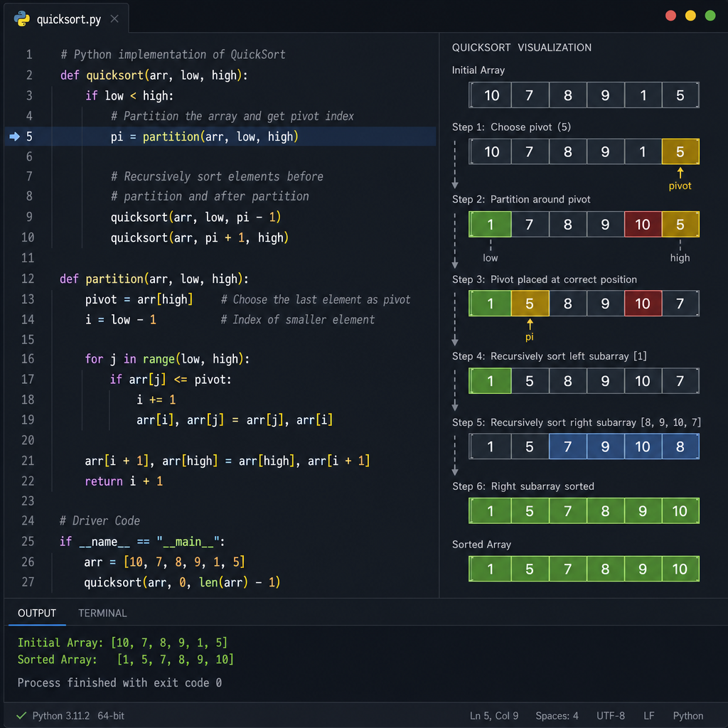Click the 'Sorted Array: [1, 5, 7, 8, 9, 10]' output
This screenshot has width=728, height=728.
[x=125, y=659]
